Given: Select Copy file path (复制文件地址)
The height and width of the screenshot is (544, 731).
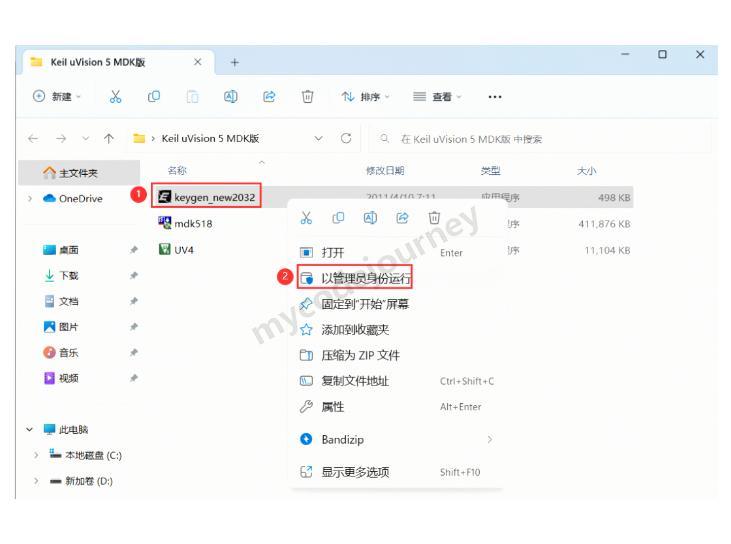Looking at the screenshot, I should (x=396, y=381).
